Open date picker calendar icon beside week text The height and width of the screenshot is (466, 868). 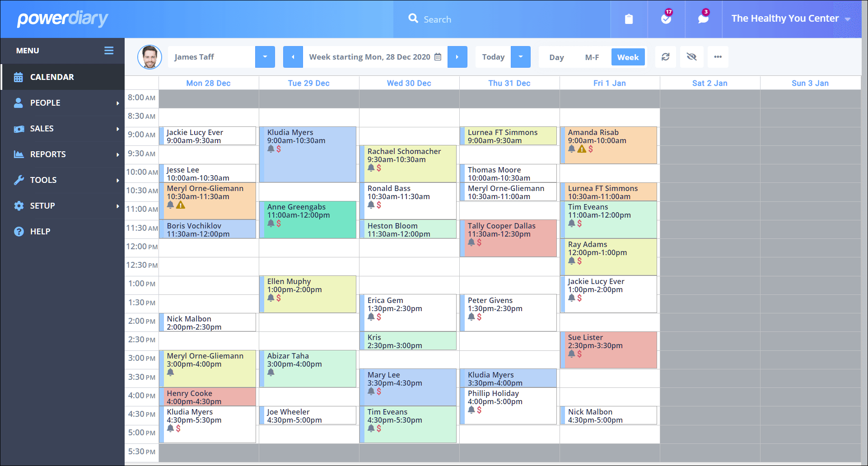(x=438, y=57)
